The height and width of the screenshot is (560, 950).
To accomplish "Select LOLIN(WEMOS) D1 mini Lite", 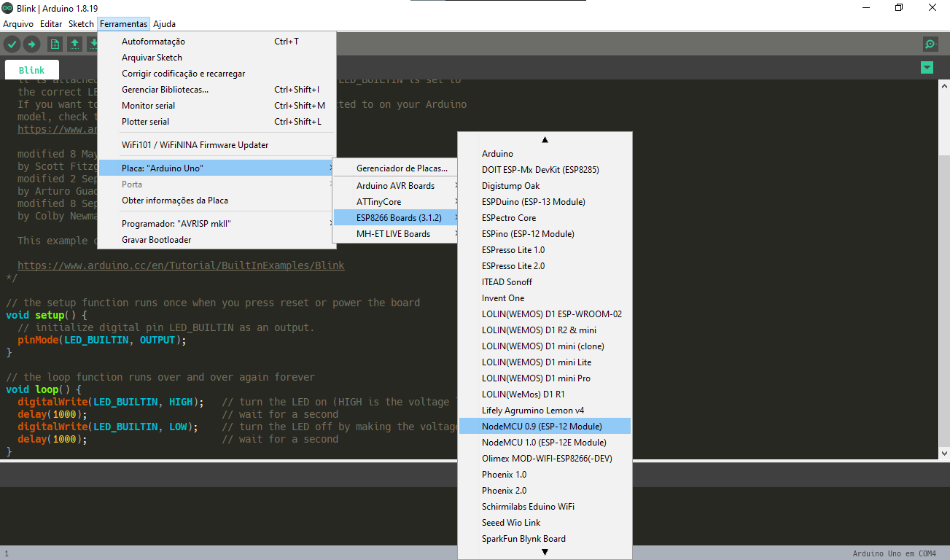I will (x=545, y=362).
